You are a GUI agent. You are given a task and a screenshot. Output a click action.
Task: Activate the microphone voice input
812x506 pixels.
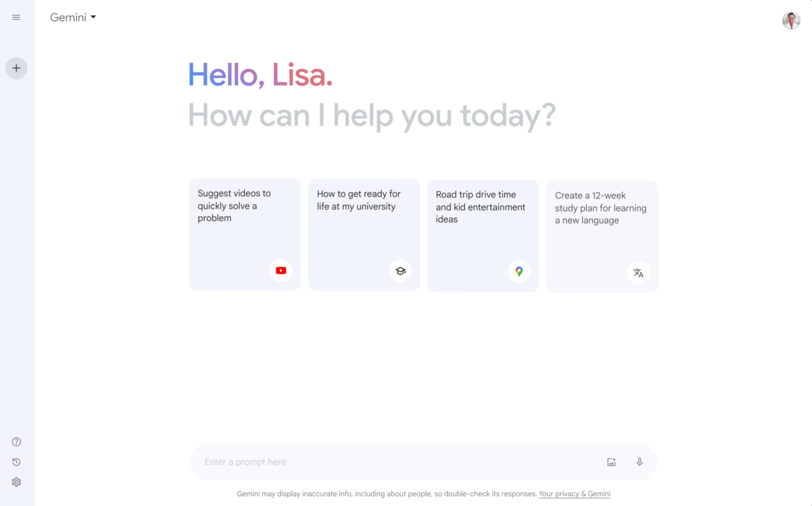point(639,462)
